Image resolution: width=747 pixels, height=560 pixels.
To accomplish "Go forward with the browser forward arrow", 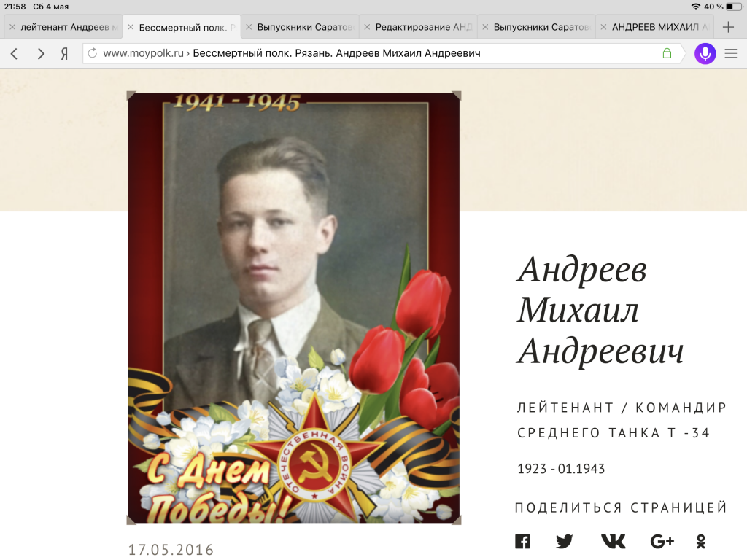I will tap(41, 54).
